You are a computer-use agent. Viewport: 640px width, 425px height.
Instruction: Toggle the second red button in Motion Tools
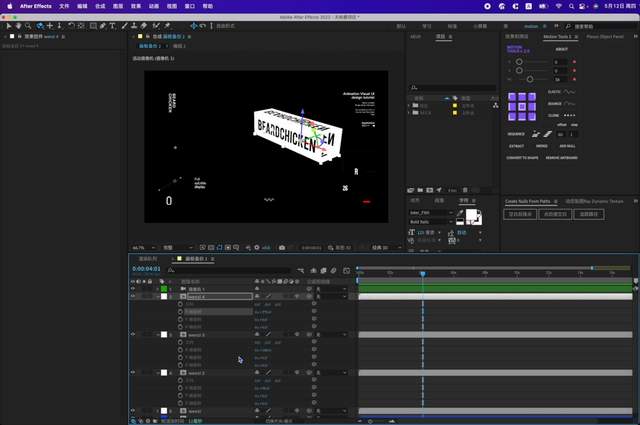[x=574, y=70]
